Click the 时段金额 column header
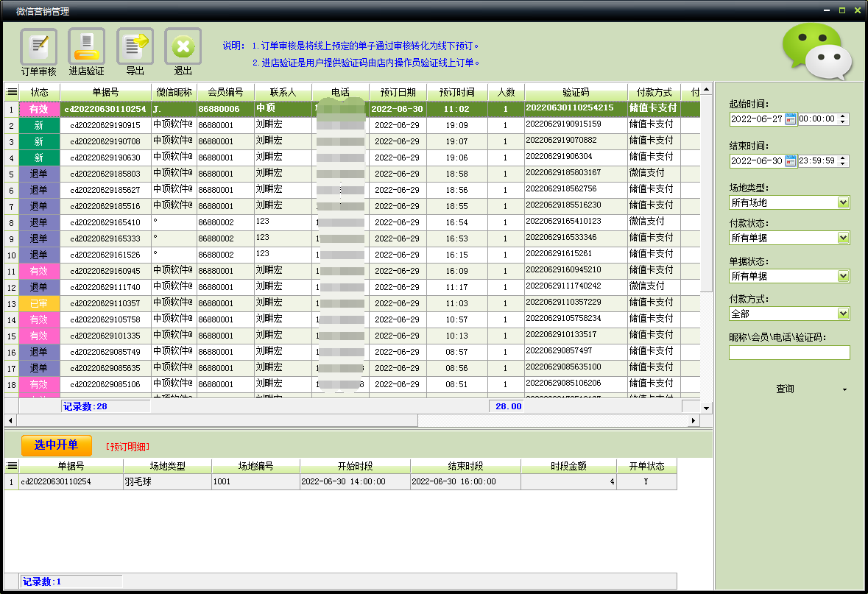This screenshot has height=594, width=868. click(568, 466)
